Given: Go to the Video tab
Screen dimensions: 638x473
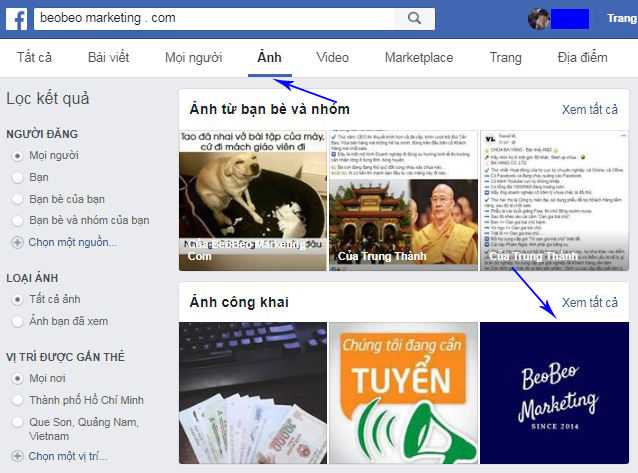Looking at the screenshot, I should tap(332, 57).
